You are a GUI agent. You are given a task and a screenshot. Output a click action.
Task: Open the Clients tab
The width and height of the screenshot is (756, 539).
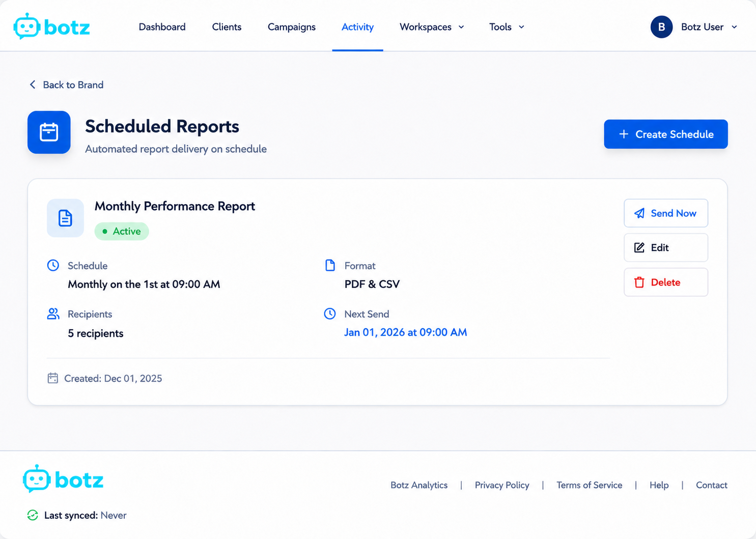[227, 27]
